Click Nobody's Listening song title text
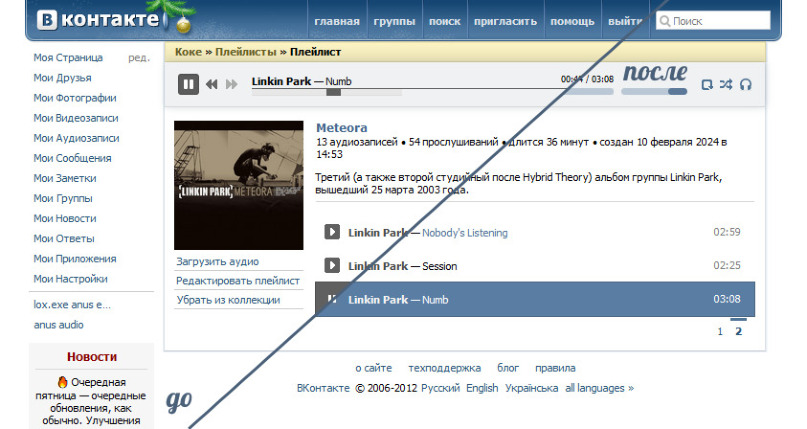This screenshot has height=429, width=807. click(465, 233)
